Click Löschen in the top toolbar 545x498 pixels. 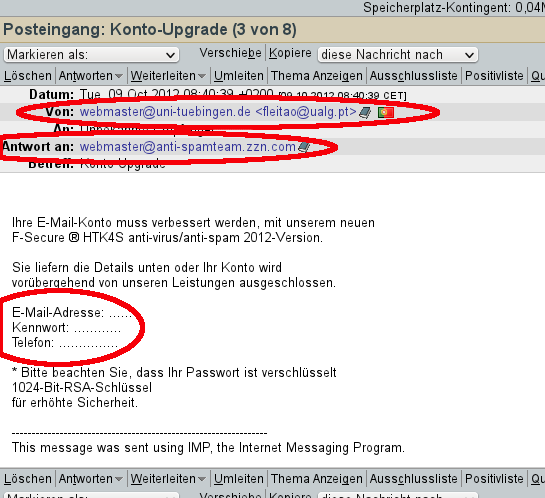[x=27, y=76]
